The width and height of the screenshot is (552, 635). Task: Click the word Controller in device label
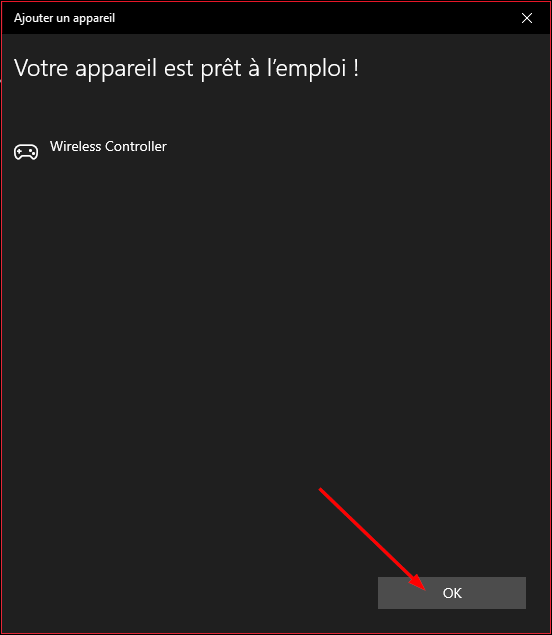click(x=136, y=146)
